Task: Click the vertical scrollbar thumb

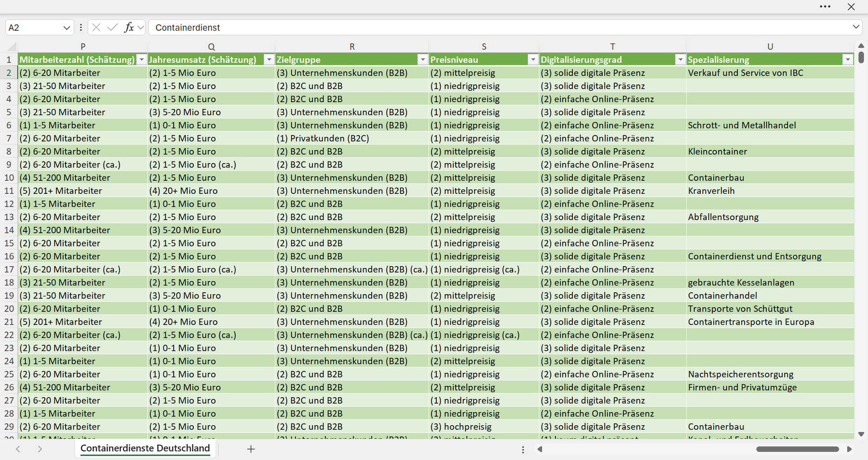Action: [861, 58]
